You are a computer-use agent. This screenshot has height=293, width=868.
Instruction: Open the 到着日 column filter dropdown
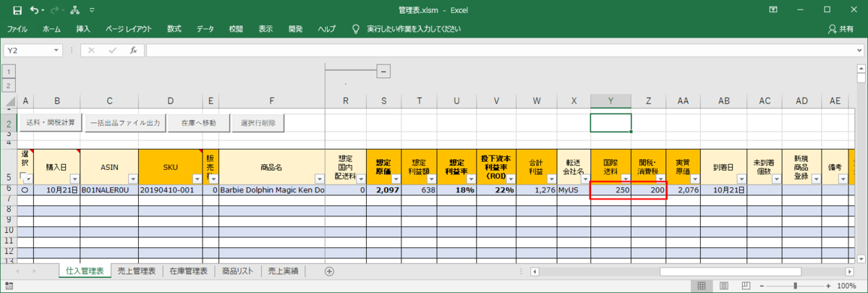[x=740, y=178]
